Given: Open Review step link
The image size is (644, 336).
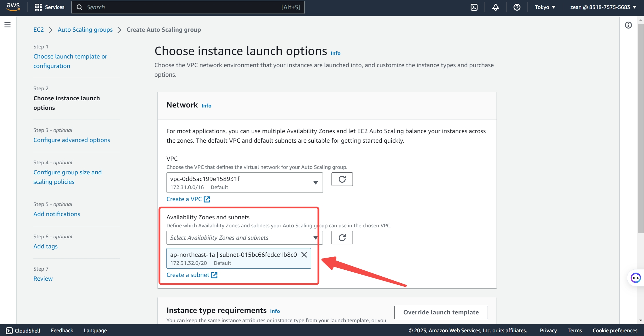Looking at the screenshot, I should point(43,278).
